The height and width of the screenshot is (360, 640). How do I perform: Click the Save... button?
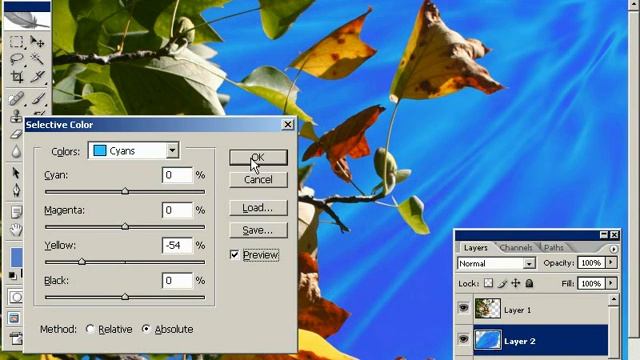point(258,231)
